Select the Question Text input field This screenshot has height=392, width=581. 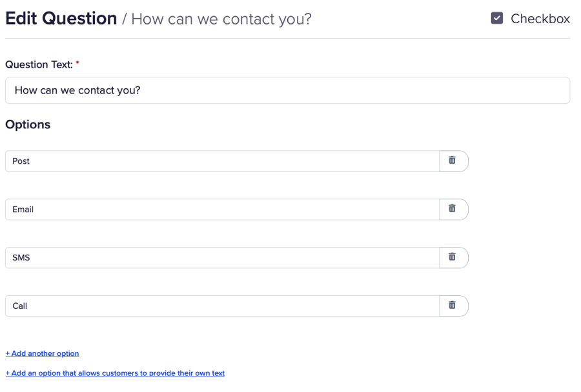click(x=287, y=90)
